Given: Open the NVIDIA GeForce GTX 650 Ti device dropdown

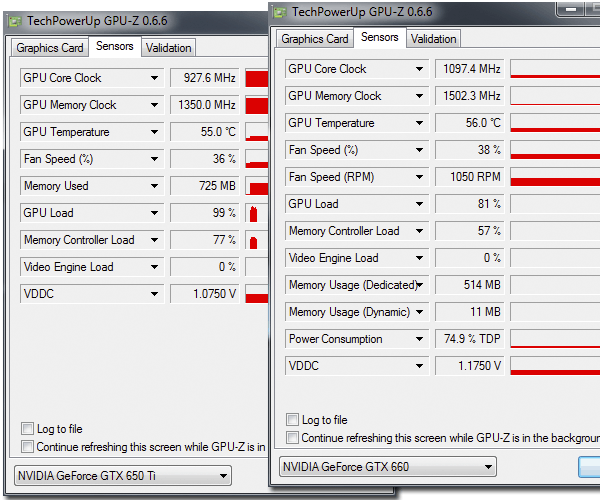Looking at the screenshot, I should tap(123, 476).
